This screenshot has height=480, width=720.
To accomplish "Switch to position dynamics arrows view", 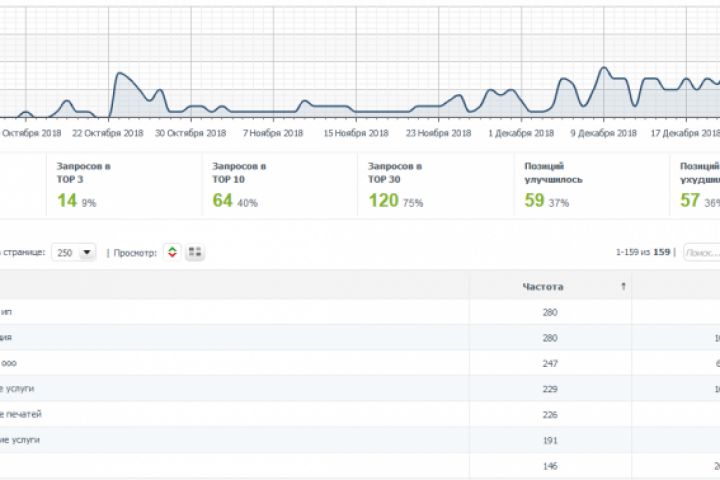I will tap(172, 252).
